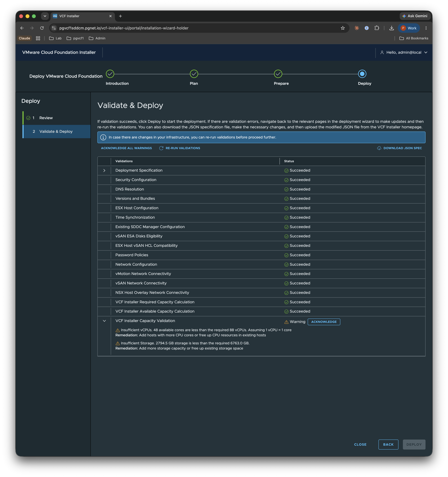Close the VCF Installer tab
This screenshot has height=477, width=448.
click(x=110, y=16)
